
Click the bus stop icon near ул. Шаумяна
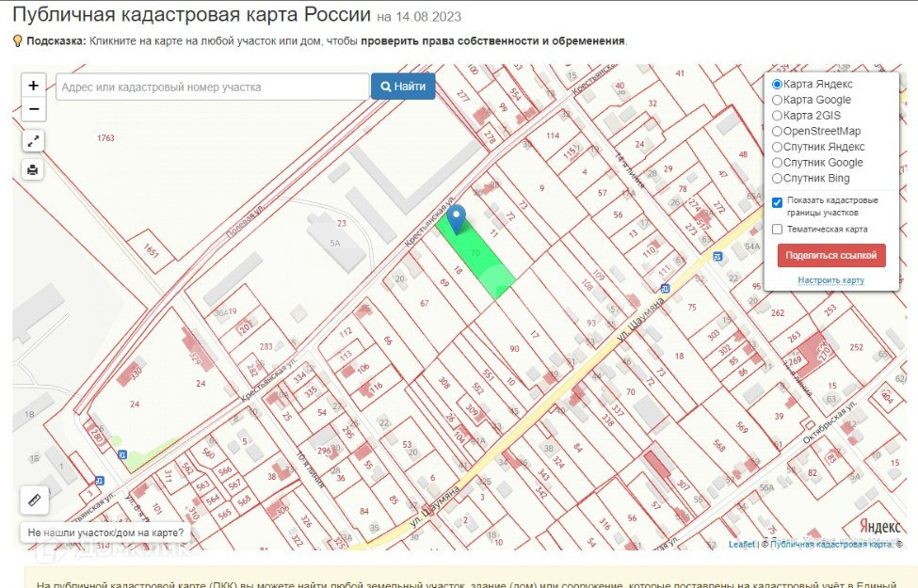click(665, 289)
